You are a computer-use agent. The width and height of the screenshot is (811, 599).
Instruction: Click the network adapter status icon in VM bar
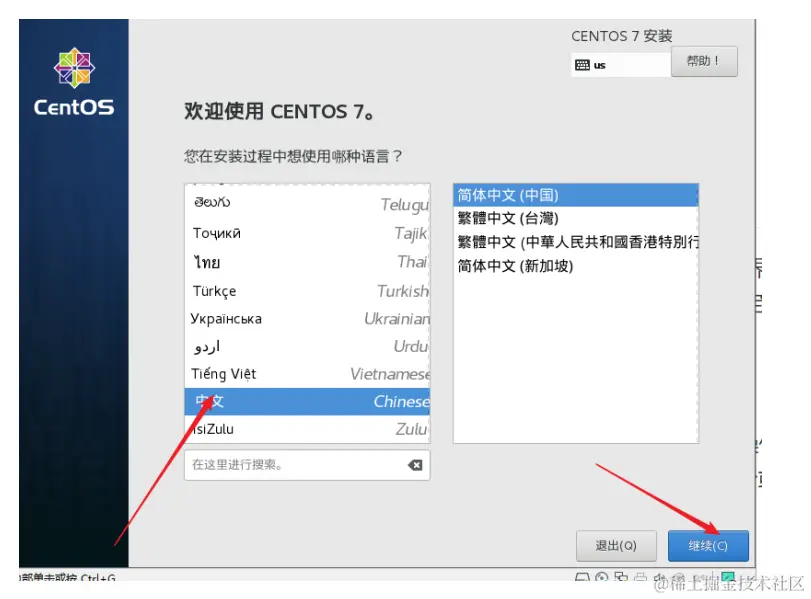[621, 577]
